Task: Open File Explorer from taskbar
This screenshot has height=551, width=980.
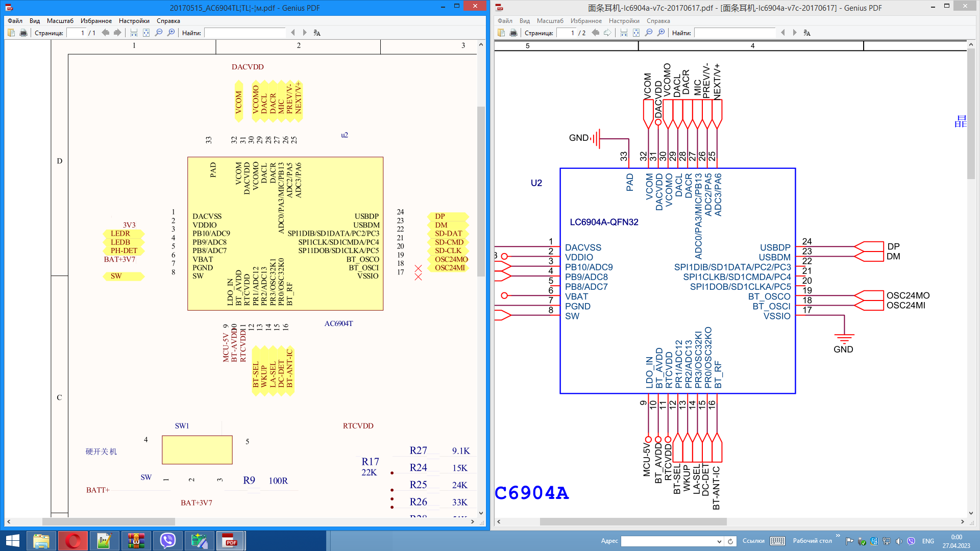Action: 41,541
